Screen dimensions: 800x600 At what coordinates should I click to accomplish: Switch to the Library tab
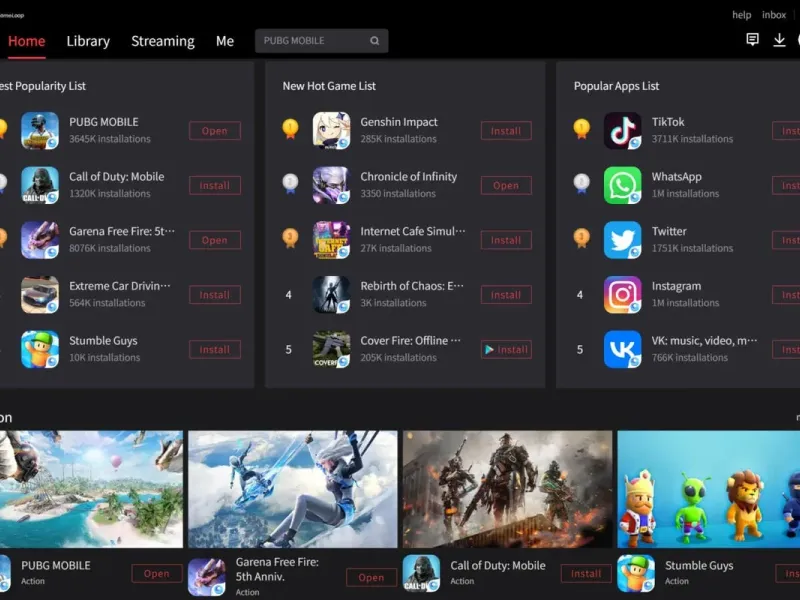coord(88,41)
